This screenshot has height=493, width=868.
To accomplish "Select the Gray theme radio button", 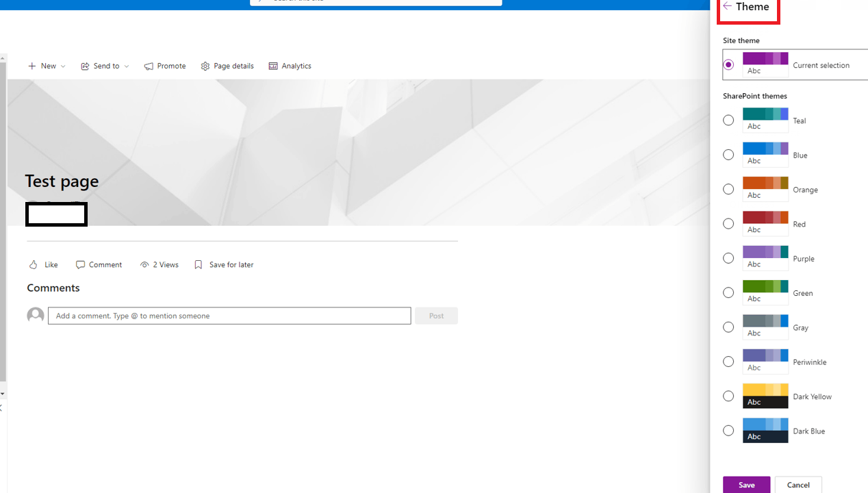I will click(x=728, y=327).
